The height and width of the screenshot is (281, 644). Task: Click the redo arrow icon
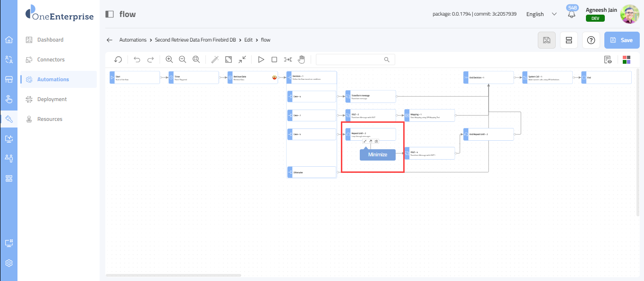pos(151,60)
